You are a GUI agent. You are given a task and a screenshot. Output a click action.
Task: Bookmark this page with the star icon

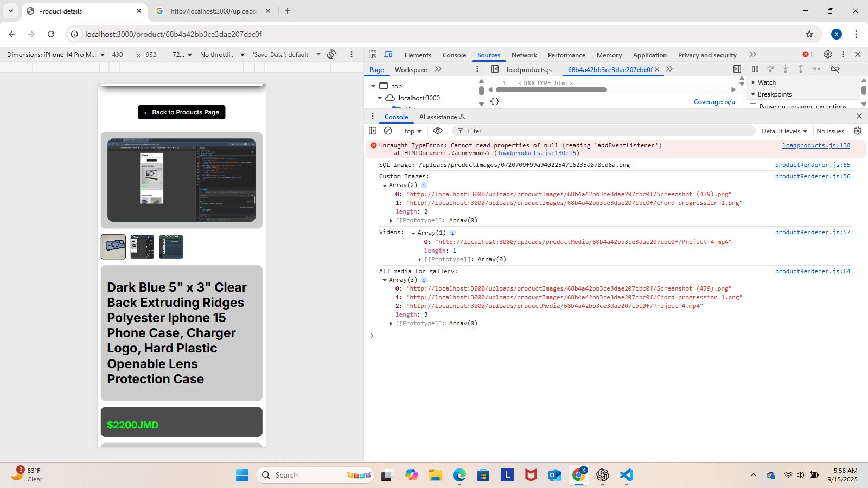[x=809, y=34]
